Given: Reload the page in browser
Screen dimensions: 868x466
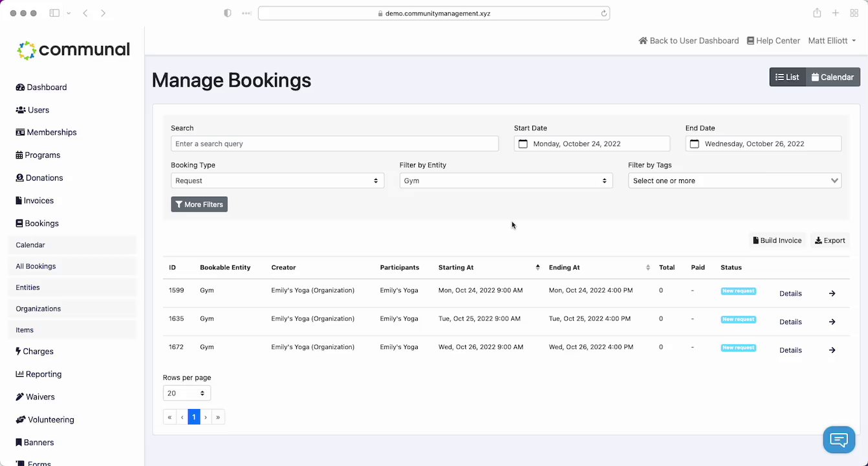Looking at the screenshot, I should click(x=604, y=13).
